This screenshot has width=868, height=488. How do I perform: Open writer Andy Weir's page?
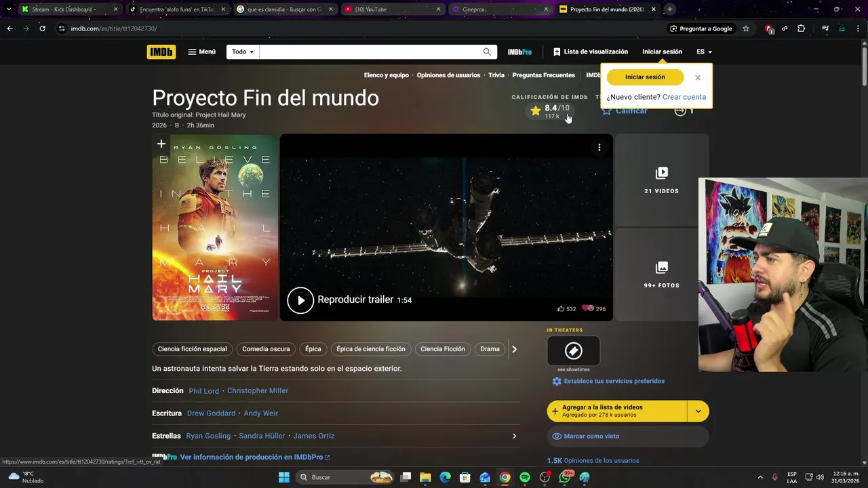point(261,413)
